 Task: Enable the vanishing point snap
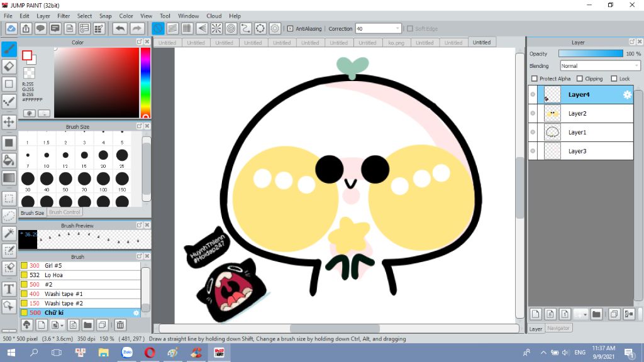pos(202,28)
